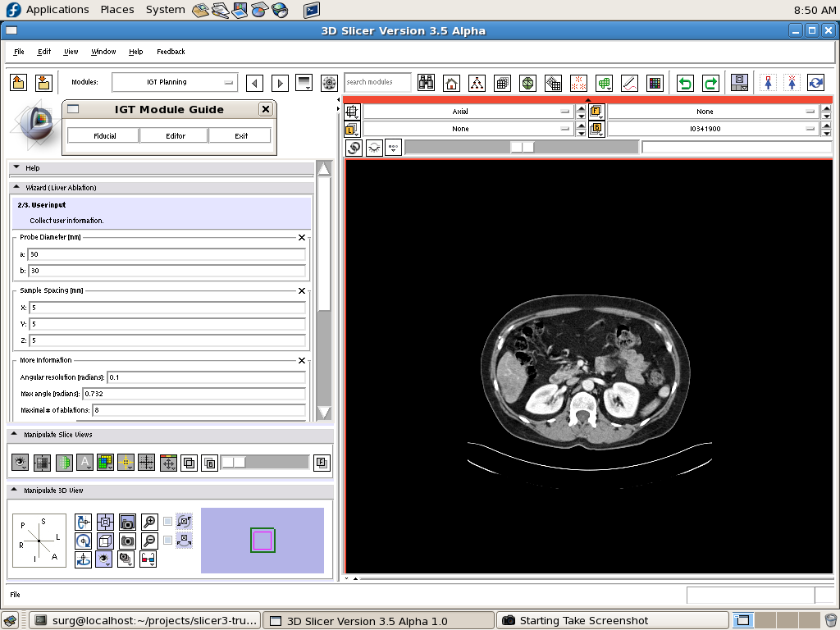Open the Modules dropdown showing IGT Planning
This screenshot has height=630, width=840.
[175, 82]
